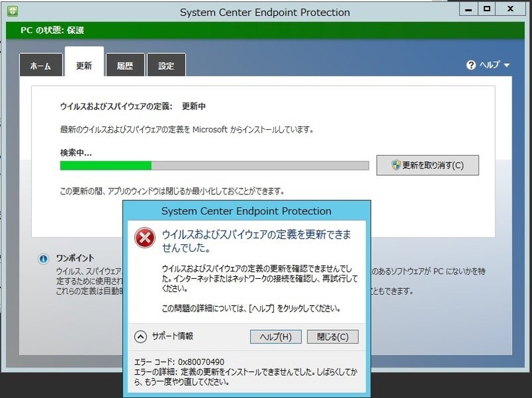Click the help question mark icon

coord(471,65)
